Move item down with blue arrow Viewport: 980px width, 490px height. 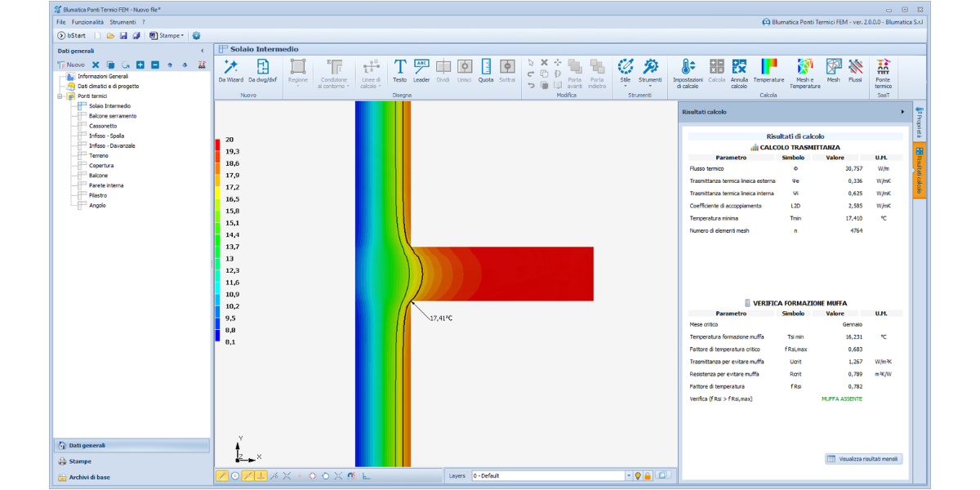pyautogui.click(x=185, y=65)
